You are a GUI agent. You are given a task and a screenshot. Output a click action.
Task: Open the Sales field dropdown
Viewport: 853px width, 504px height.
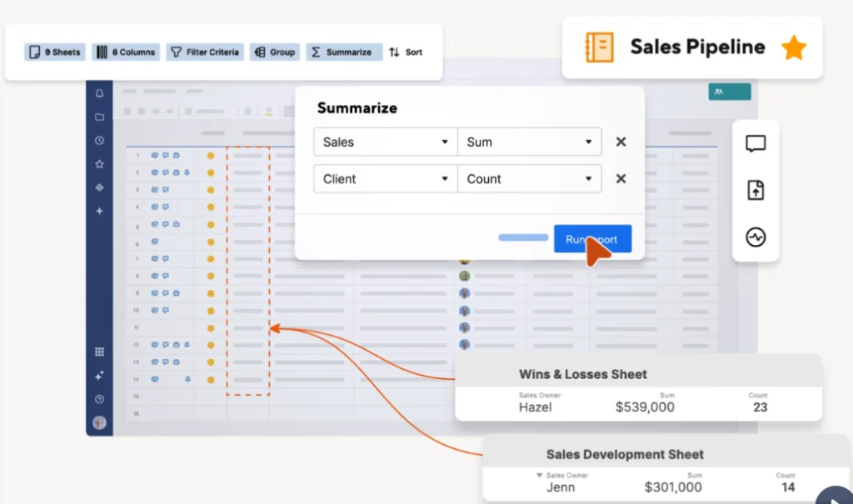point(386,142)
